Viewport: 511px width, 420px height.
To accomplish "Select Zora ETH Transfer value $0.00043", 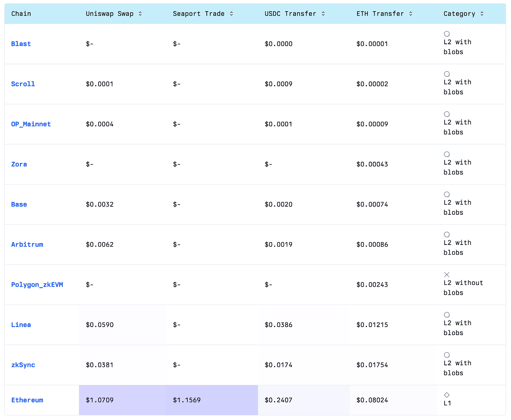I will tap(372, 164).
